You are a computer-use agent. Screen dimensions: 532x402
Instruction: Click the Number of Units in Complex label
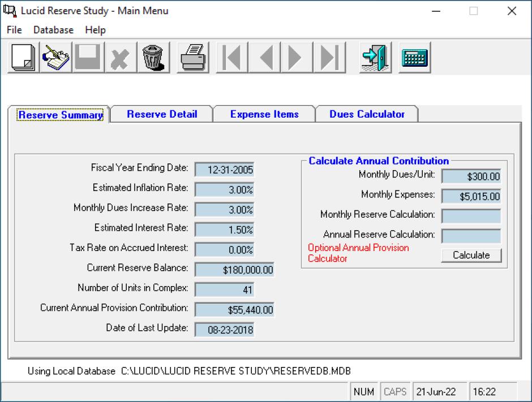(x=132, y=287)
